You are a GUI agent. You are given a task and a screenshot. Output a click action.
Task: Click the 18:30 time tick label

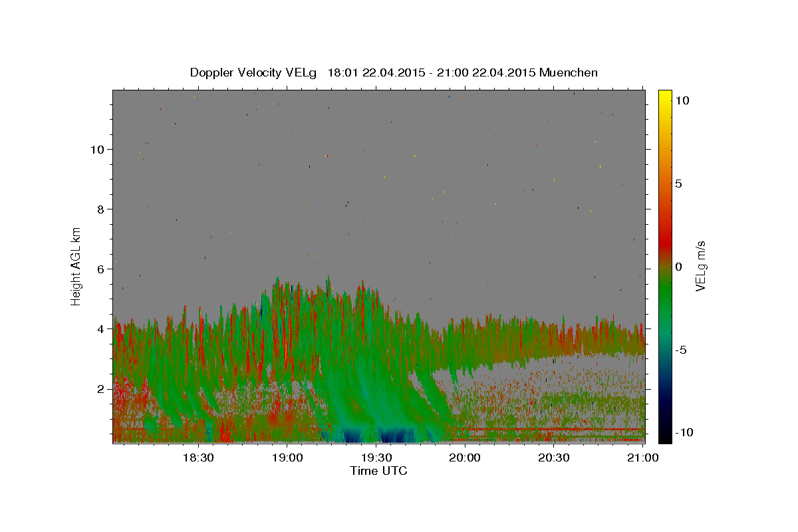pyautogui.click(x=198, y=458)
